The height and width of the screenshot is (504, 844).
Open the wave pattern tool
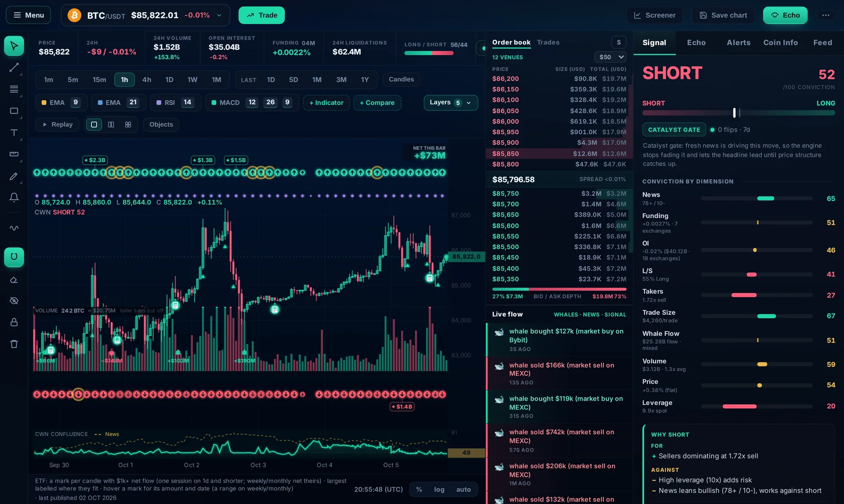[x=14, y=228]
